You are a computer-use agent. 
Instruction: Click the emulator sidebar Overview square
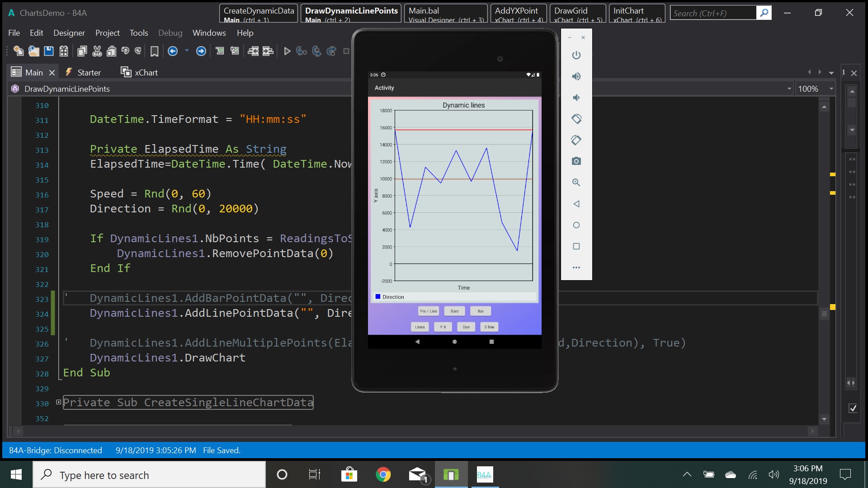576,246
